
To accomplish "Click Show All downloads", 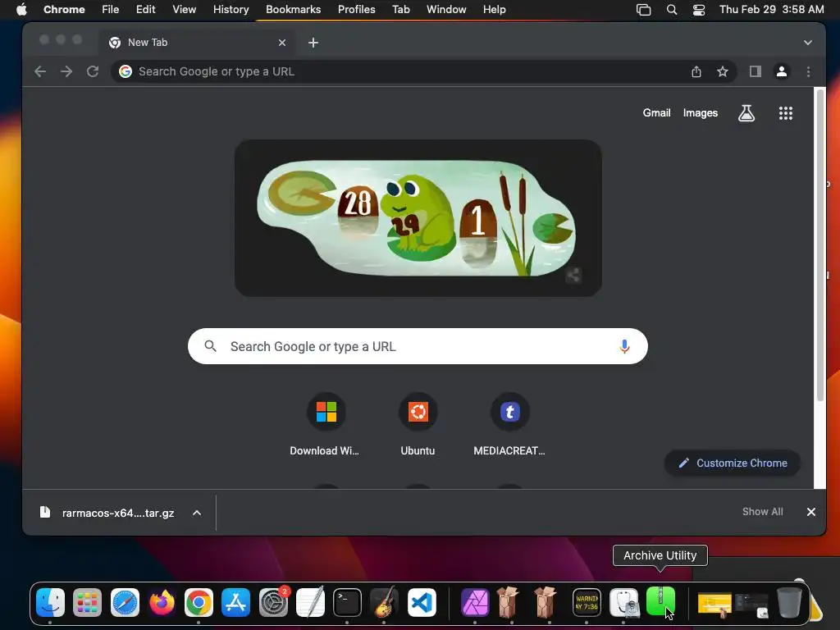I will pos(762,512).
